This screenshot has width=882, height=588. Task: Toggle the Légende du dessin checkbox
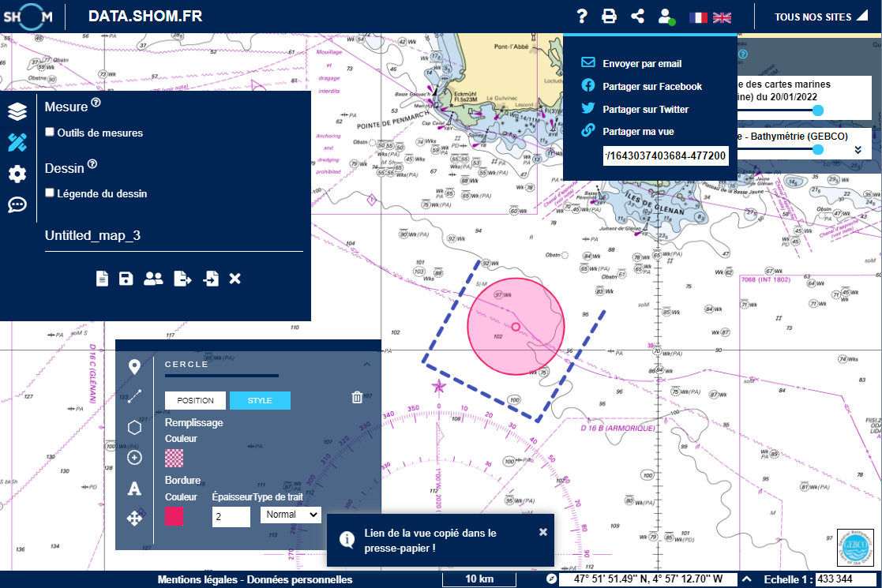tap(50, 193)
